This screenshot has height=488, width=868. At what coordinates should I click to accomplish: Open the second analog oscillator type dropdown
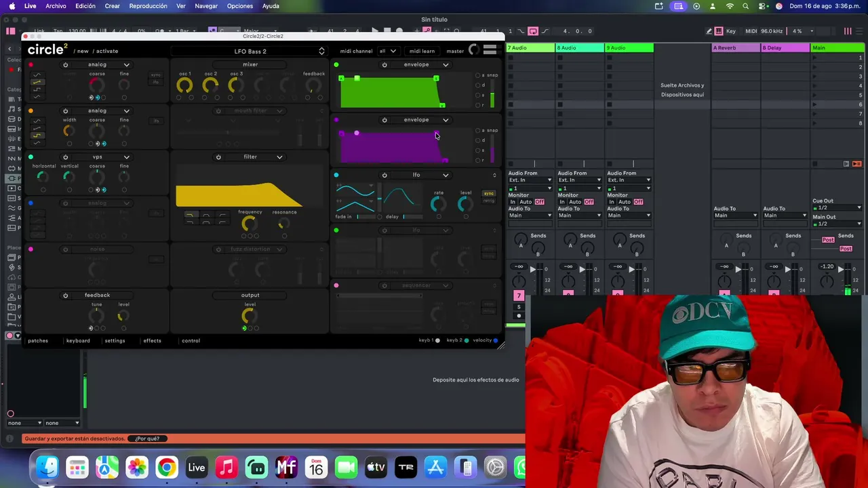(126, 110)
